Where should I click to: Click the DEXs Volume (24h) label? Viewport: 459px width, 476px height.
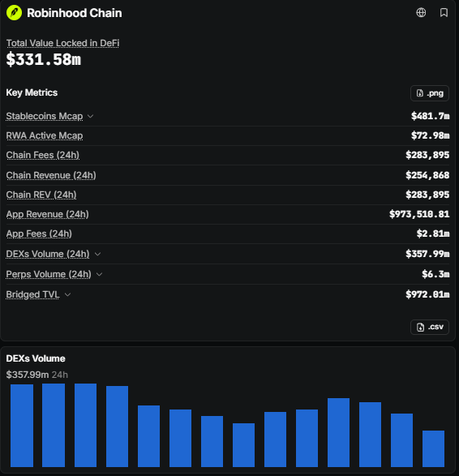[48, 254]
